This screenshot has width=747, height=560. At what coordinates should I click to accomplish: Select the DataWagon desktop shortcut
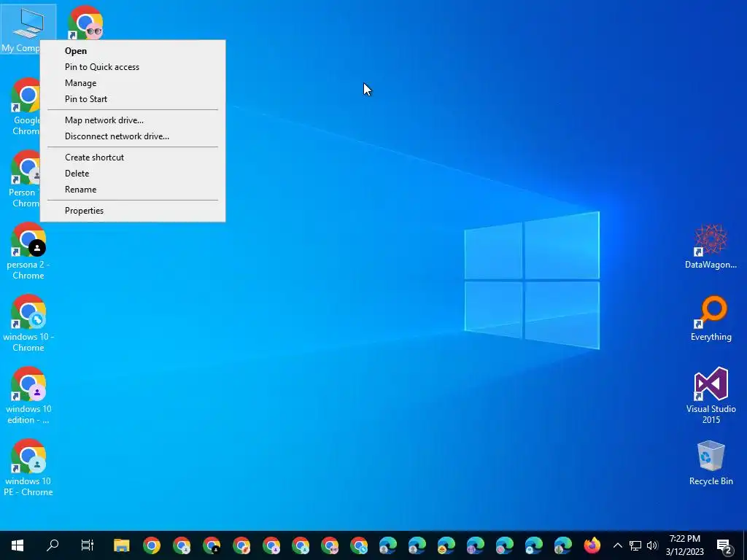(711, 246)
